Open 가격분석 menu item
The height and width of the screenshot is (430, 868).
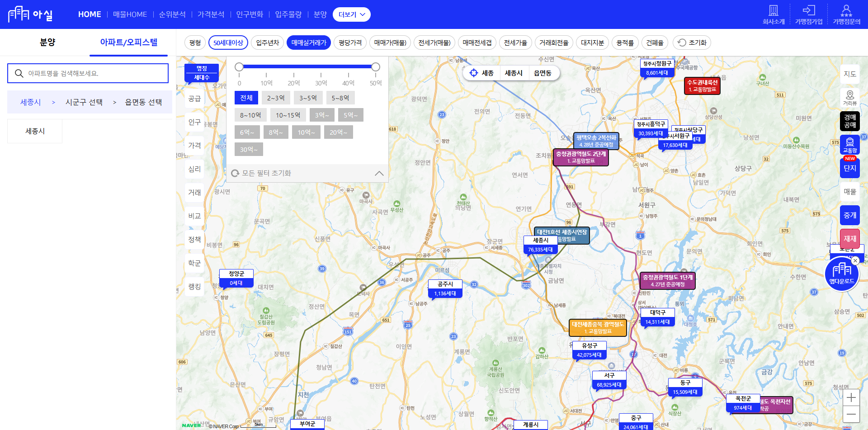tap(211, 14)
